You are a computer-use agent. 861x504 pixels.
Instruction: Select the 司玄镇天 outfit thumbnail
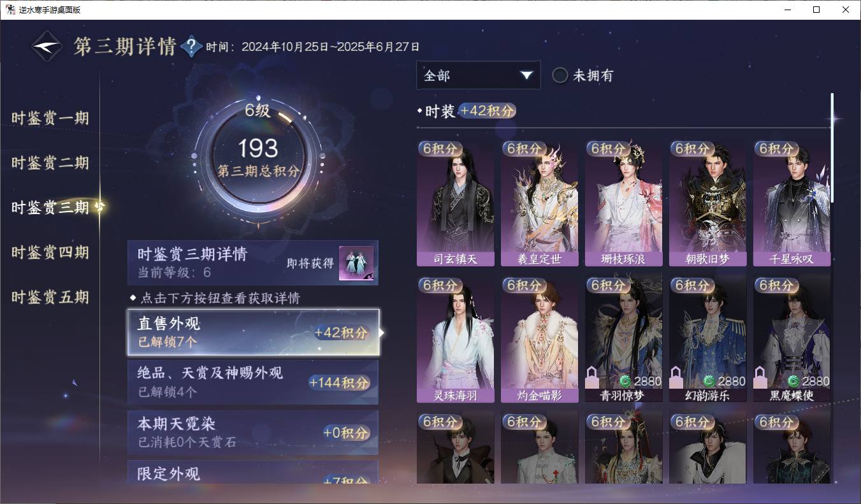[455, 203]
